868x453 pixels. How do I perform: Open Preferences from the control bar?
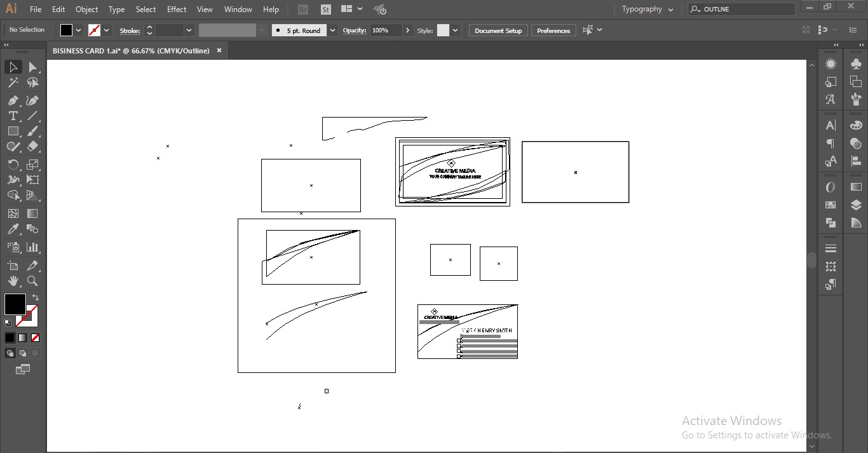point(553,30)
